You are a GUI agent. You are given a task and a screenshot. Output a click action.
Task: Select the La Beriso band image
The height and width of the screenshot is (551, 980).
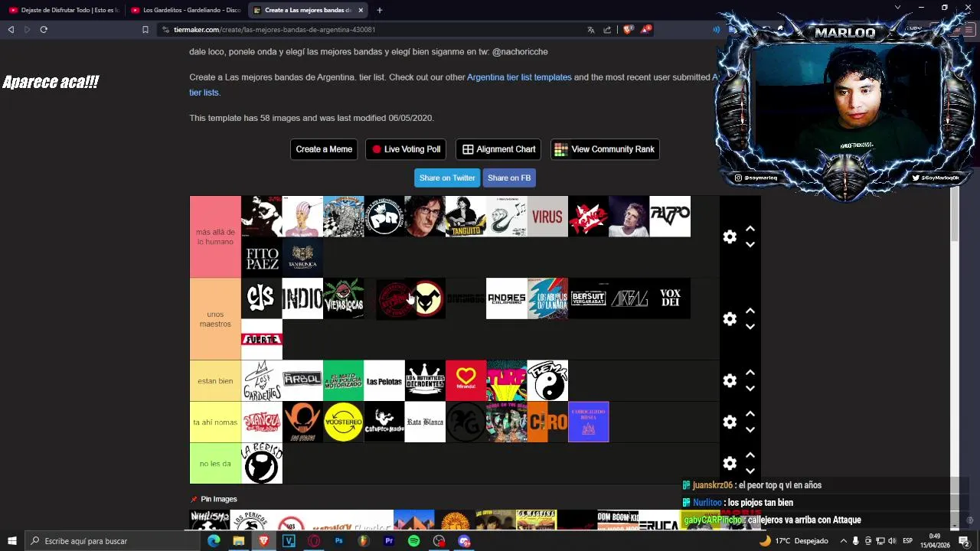(262, 464)
